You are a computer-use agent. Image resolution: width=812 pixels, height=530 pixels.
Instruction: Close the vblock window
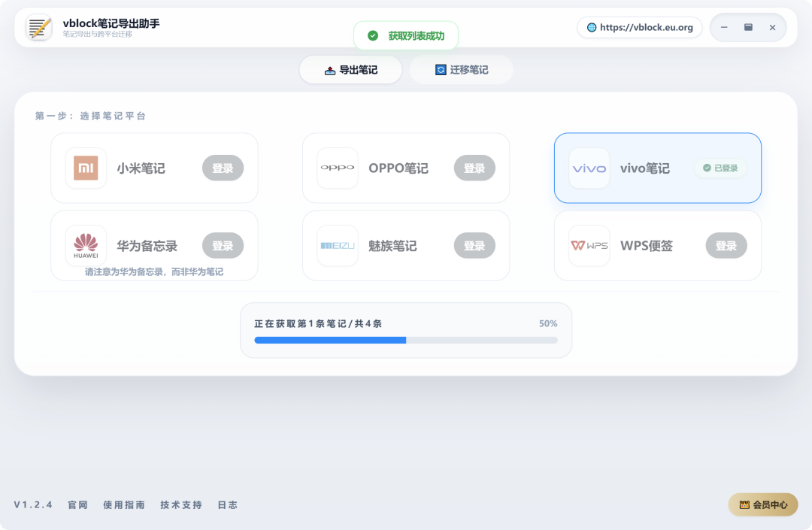(x=772, y=27)
